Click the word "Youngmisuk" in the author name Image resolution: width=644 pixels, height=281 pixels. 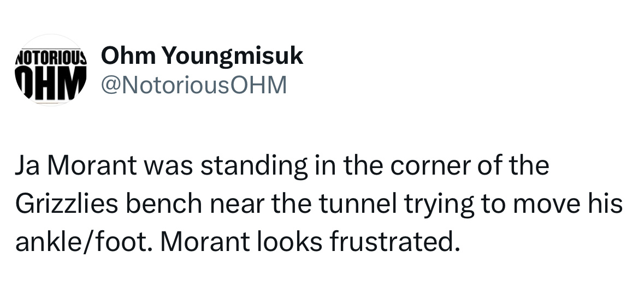[233, 56]
